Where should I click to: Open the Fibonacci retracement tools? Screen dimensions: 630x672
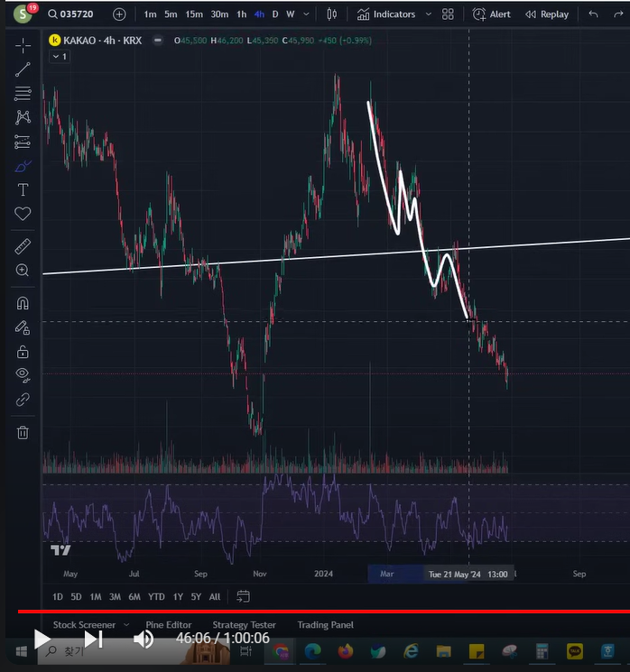coord(23,94)
